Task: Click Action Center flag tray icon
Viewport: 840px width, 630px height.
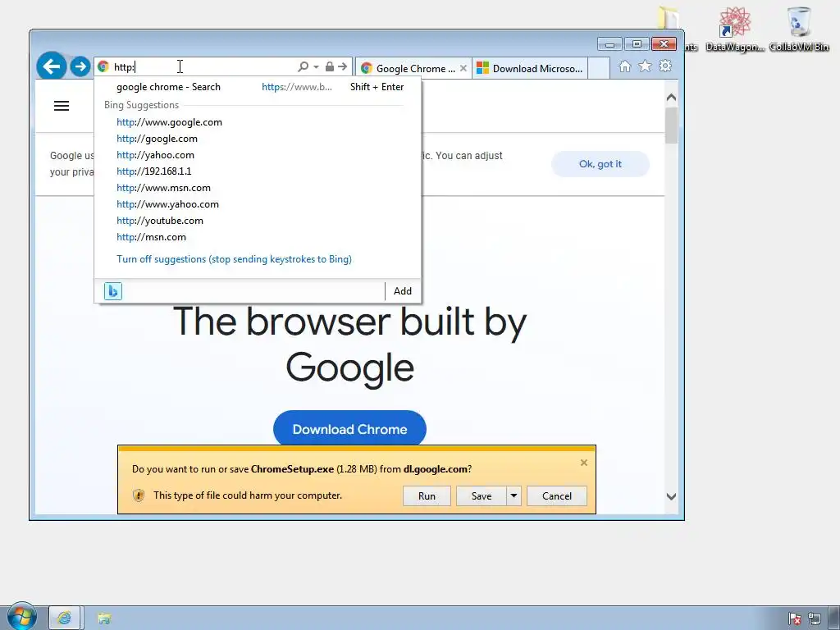Action: (795, 619)
